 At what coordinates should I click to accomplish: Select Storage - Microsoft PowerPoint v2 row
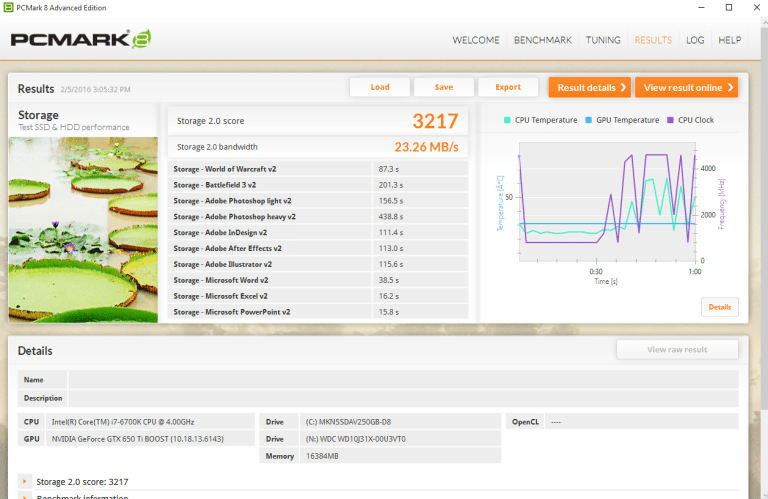click(x=317, y=312)
